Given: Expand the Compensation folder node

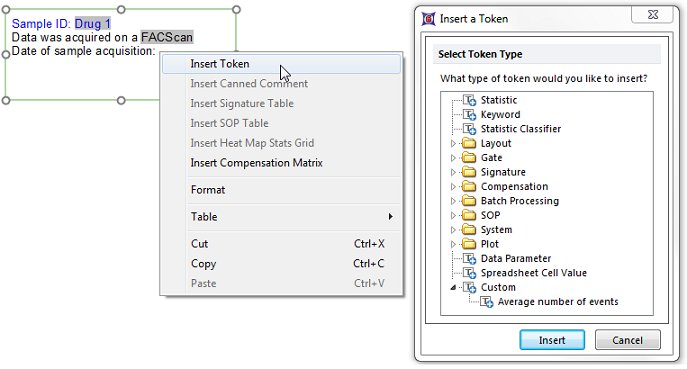Looking at the screenshot, I should 453,187.
